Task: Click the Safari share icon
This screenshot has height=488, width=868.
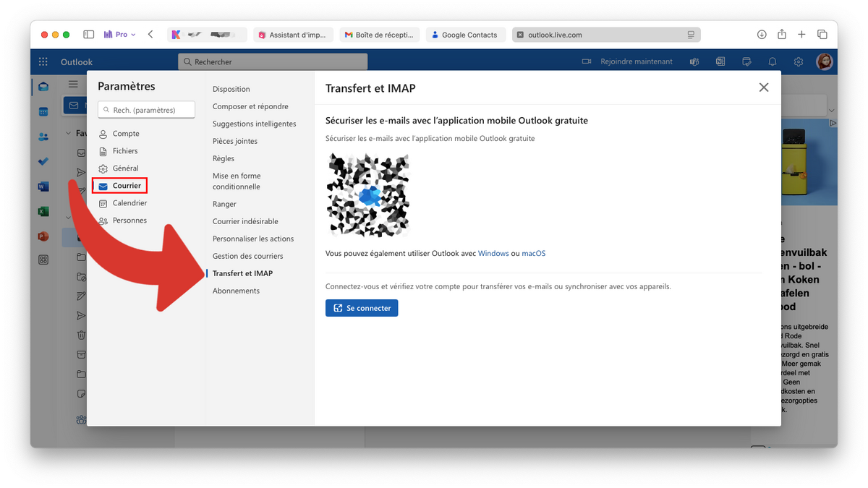Action: 782,35
